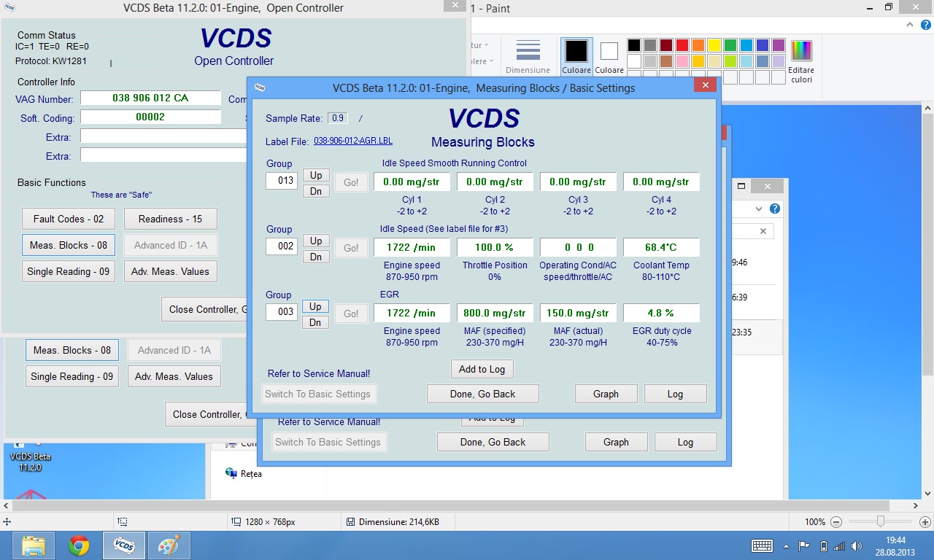This screenshot has height=560, width=934.
Task: Open the 038-906-012-AGR.LBL label file link
Action: pos(353,141)
